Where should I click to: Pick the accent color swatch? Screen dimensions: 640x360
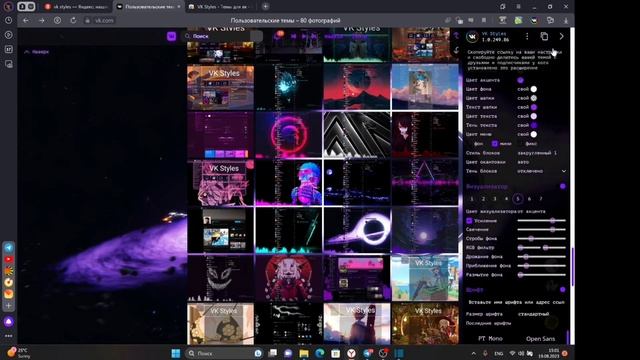tap(520, 80)
